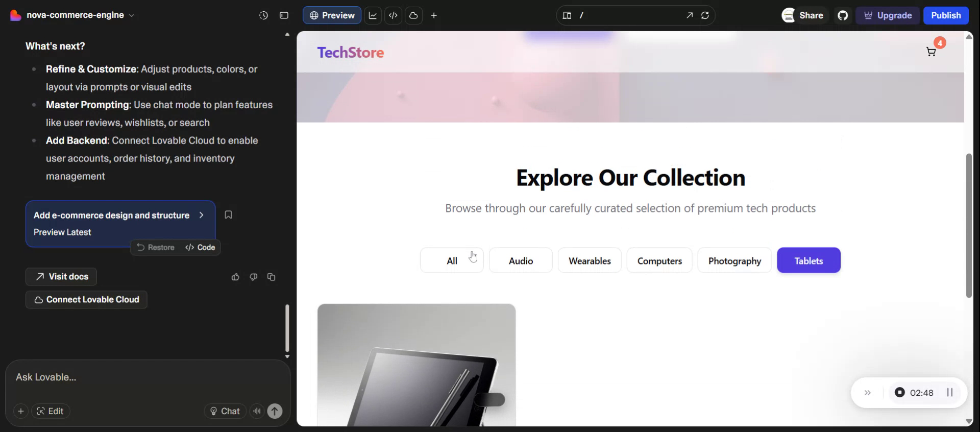Click the tablet product image

(416, 365)
